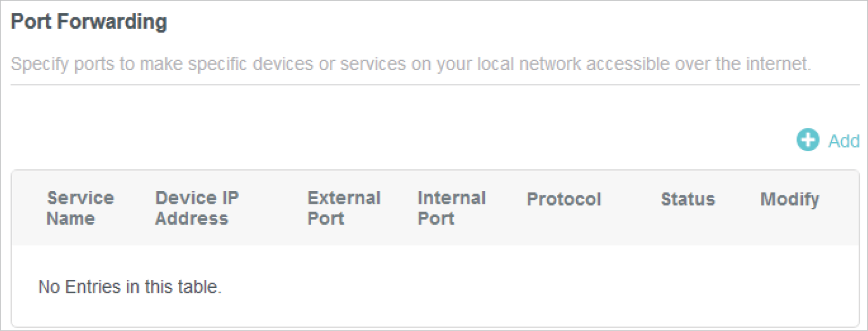Image resolution: width=868 pixels, height=331 pixels.
Task: Click the External Port column header
Action: [343, 208]
